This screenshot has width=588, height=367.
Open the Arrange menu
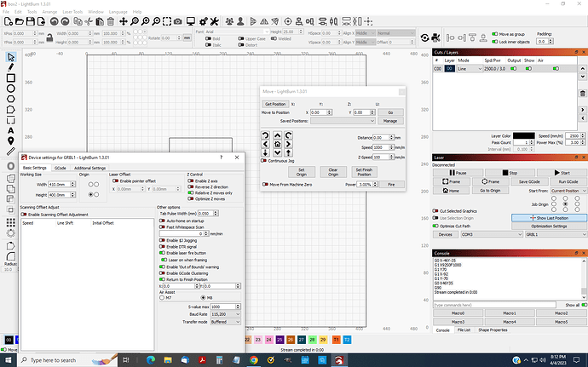[x=49, y=12]
